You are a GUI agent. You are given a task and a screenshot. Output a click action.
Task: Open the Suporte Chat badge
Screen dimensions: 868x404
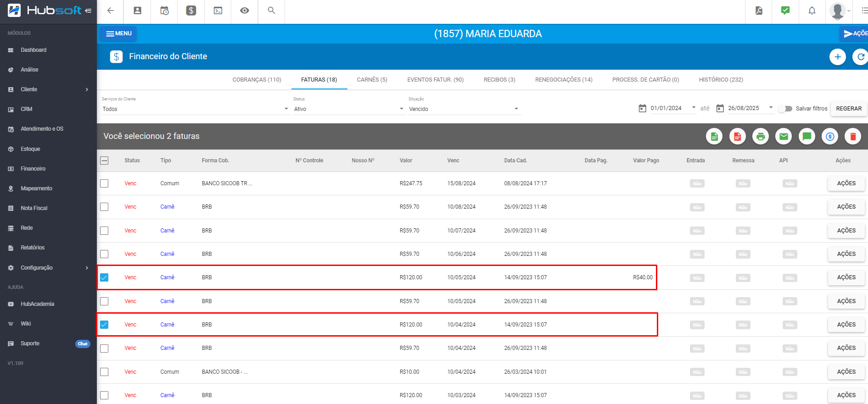click(83, 344)
